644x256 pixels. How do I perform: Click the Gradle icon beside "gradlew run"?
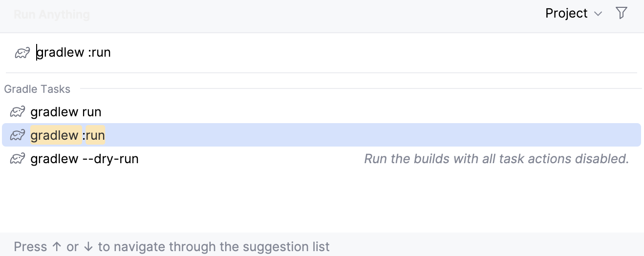[x=18, y=112]
